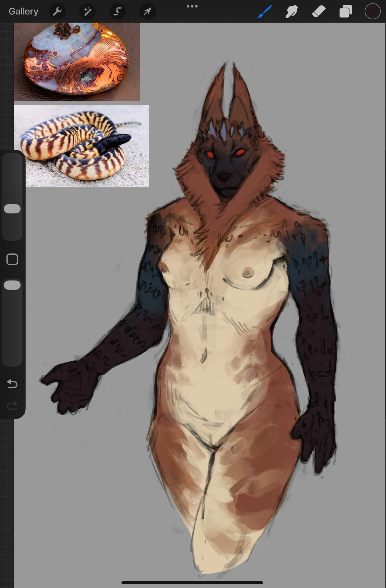Viewport: 386px width, 588px height.
Task: Open the active color swatch
Action: [372, 11]
